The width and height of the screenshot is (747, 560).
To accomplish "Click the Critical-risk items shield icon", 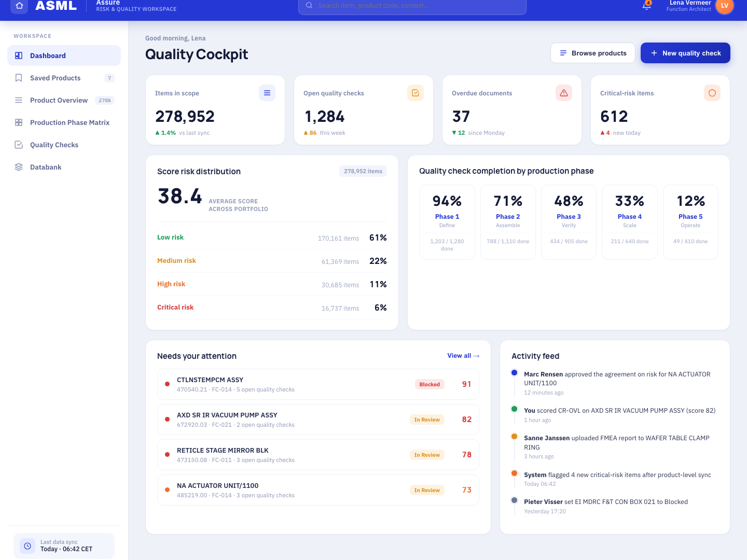I will pyautogui.click(x=712, y=93).
